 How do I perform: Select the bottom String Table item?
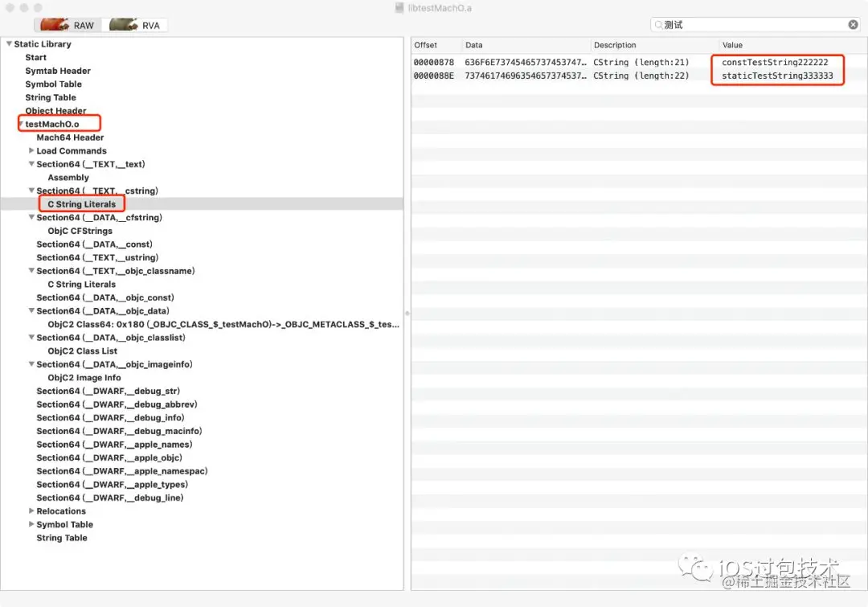61,538
